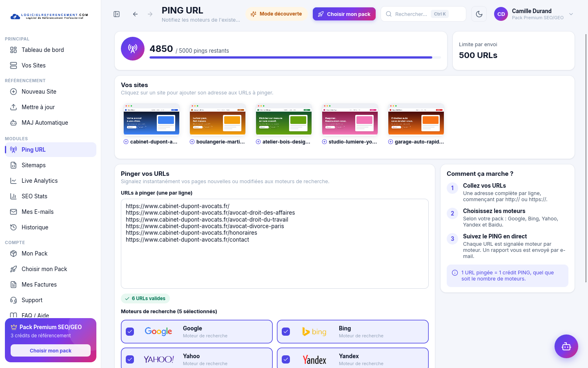
Task: Click the 'Collez vos URLs' step heading
Action: (x=484, y=186)
